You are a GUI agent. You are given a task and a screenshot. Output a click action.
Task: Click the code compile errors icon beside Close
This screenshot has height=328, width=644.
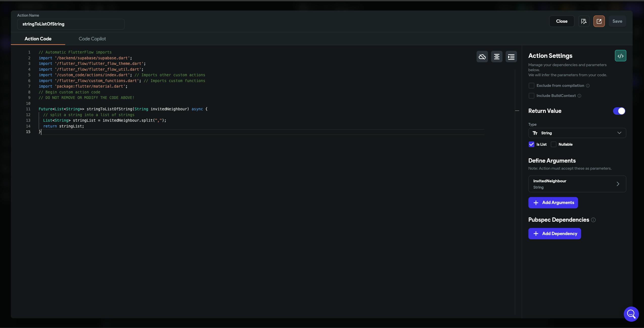coord(584,21)
